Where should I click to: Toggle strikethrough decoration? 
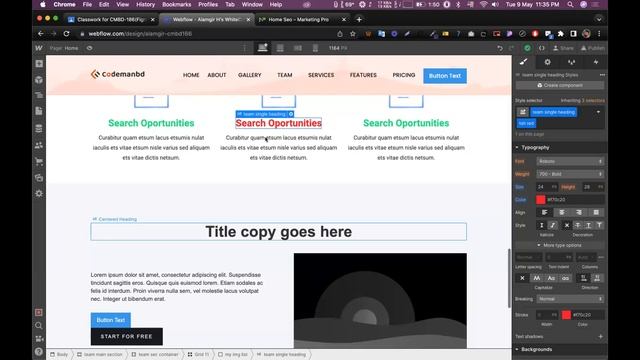578,225
